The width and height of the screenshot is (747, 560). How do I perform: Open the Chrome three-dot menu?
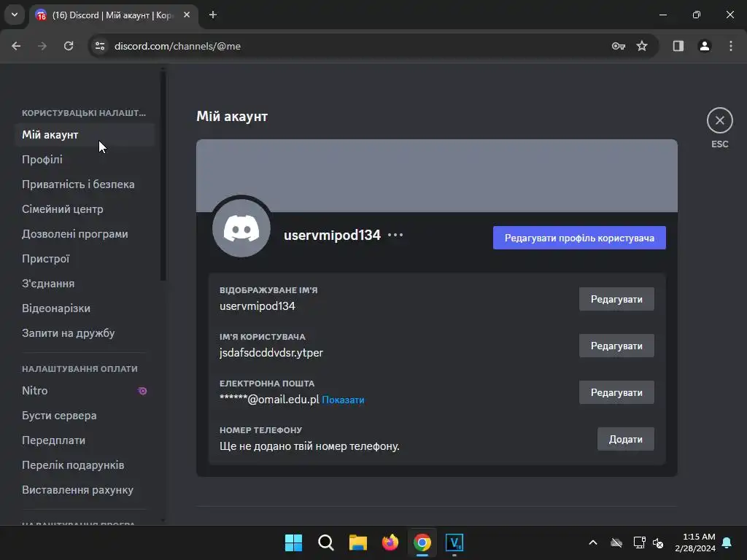tap(731, 46)
